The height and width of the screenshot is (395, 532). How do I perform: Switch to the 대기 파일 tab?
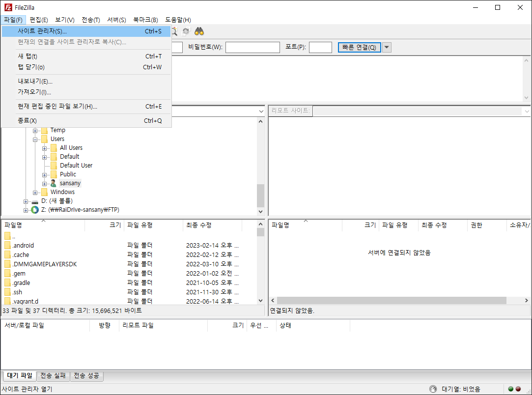20,376
